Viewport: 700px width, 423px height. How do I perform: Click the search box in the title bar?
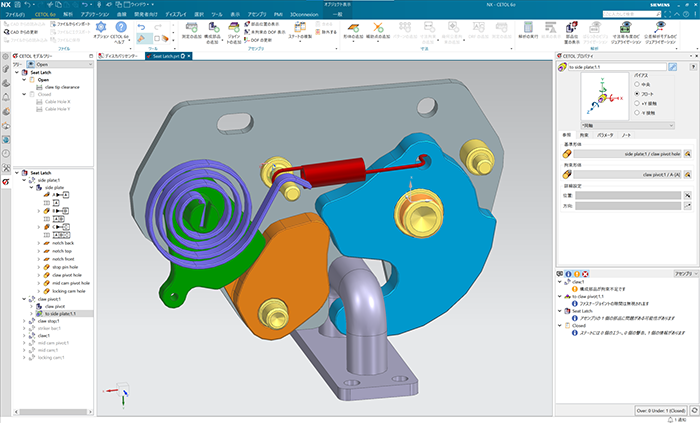pyautogui.click(x=631, y=14)
